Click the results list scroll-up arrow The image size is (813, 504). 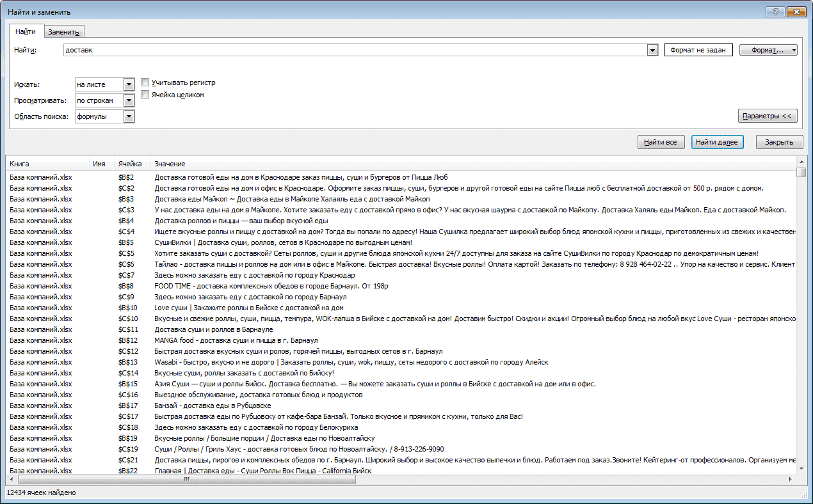tap(801, 162)
